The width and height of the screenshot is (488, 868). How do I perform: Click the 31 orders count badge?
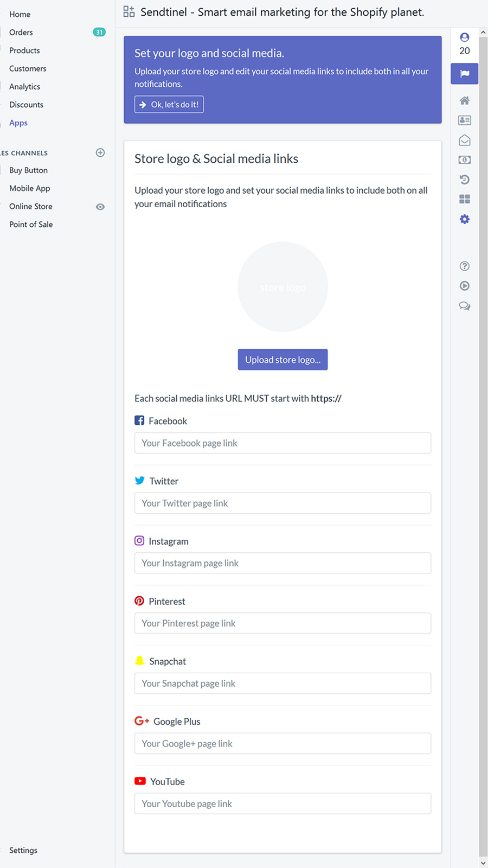tap(99, 32)
